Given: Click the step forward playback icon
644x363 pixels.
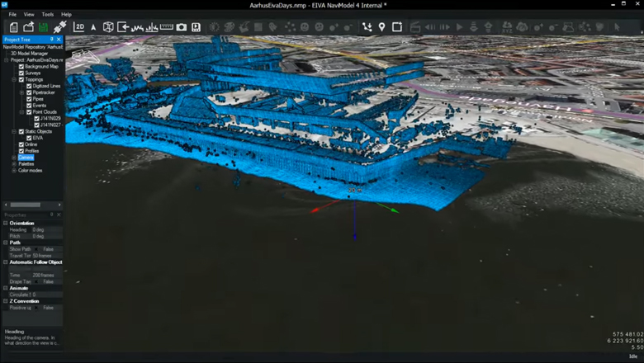Looking at the screenshot, I should (445, 27).
